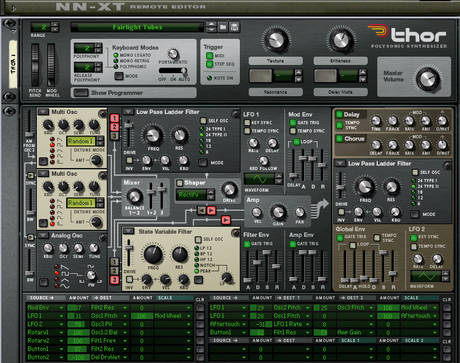The width and height of the screenshot is (460, 363).
Task: Click the left arrow filter routing button
Action: pos(202,210)
